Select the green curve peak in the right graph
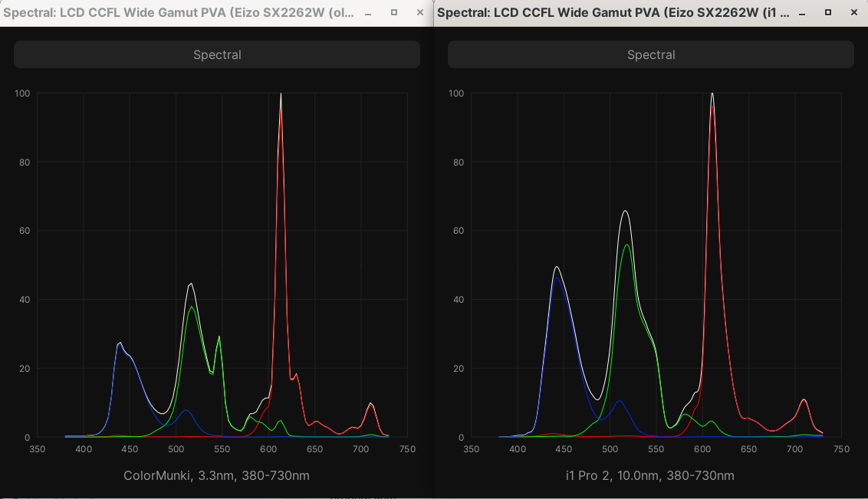 pyautogui.click(x=627, y=245)
